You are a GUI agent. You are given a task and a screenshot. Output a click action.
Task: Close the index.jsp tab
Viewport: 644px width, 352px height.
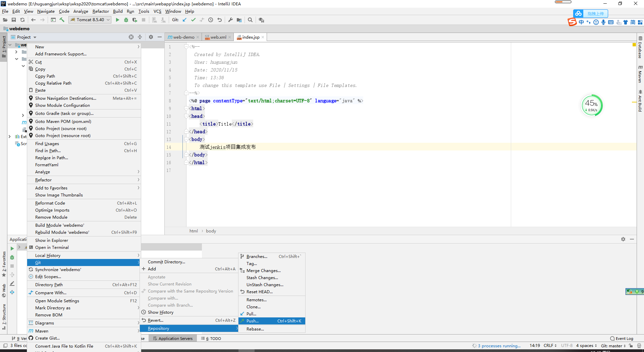pos(263,37)
